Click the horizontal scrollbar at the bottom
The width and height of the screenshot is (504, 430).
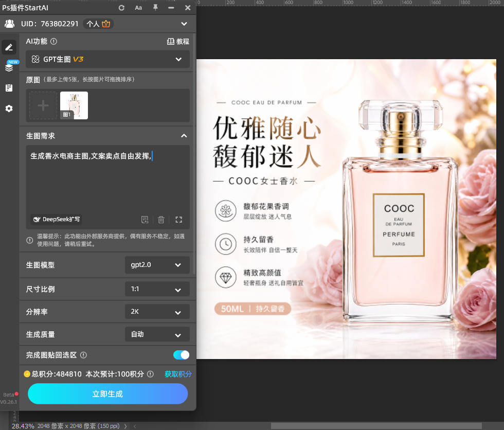coord(376,426)
